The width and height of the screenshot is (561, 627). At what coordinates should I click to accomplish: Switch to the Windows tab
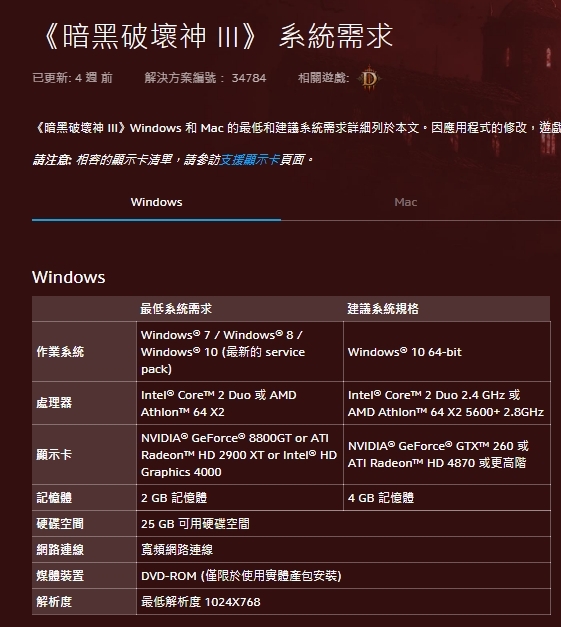[x=156, y=202]
